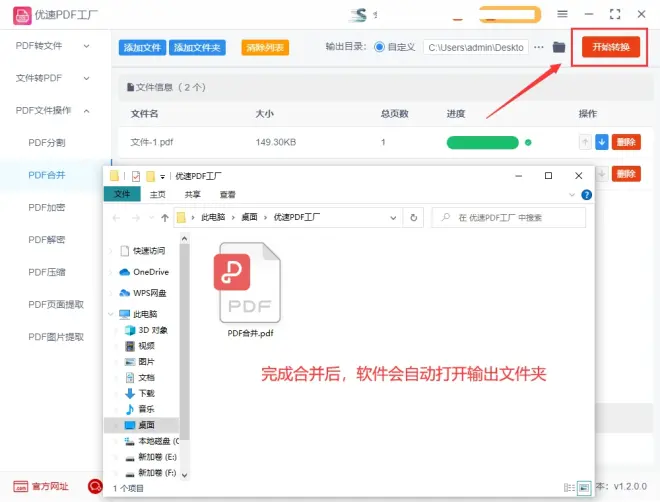Start conversion with 开始转换 button
Screen dimensions: 660x502
[611, 47]
